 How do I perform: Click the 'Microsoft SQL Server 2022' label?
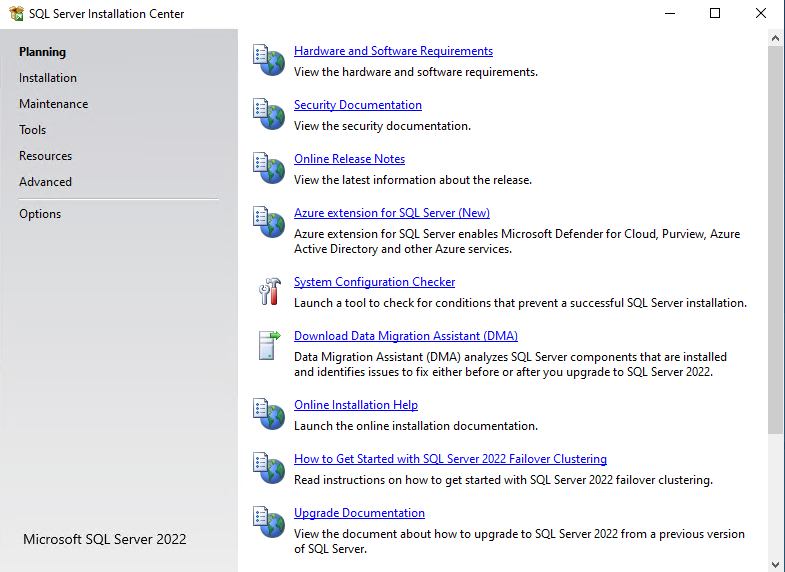click(x=105, y=539)
